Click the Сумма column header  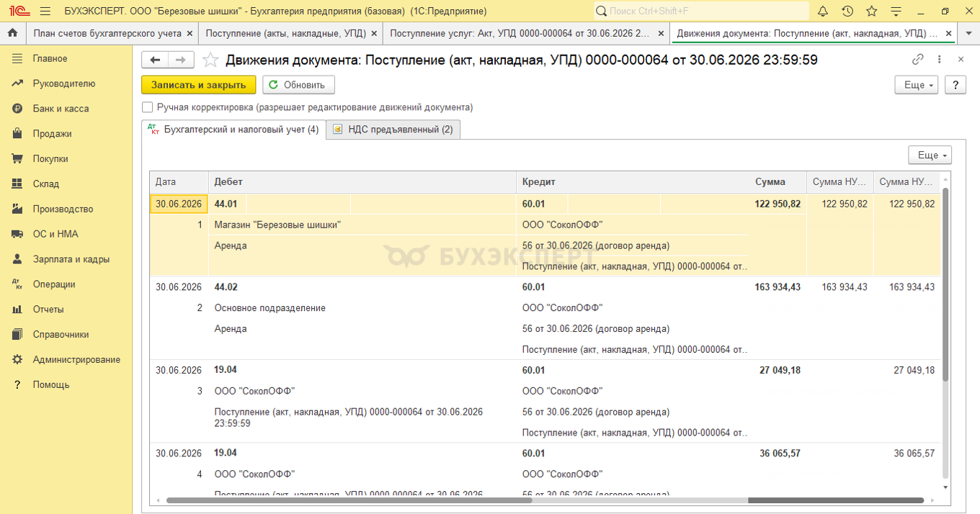778,181
